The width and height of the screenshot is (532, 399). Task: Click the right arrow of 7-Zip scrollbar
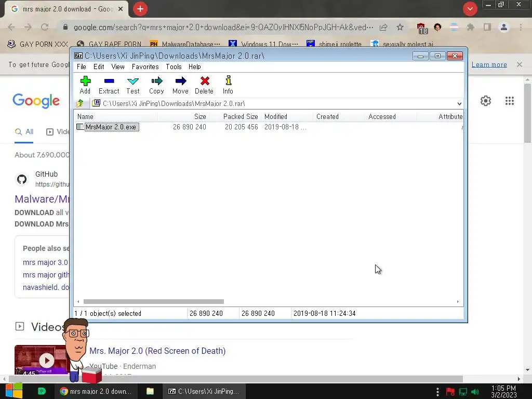coord(458,302)
